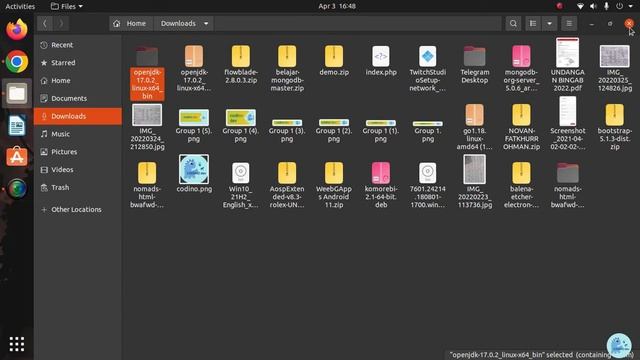Select flowblade-2.8.0.3.zip file
This screenshot has width=640, height=360.
[x=240, y=64]
